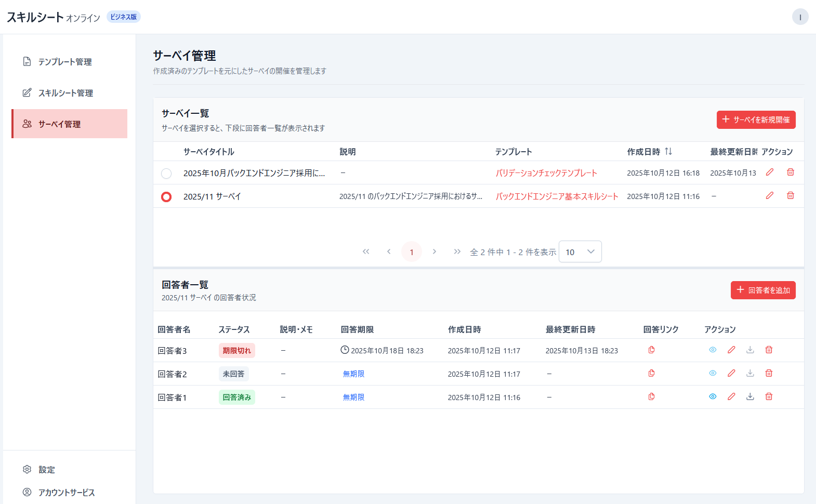Click the 全 2 件中 1 - 2 件を表示 text
816x504 pixels.
[x=513, y=252]
